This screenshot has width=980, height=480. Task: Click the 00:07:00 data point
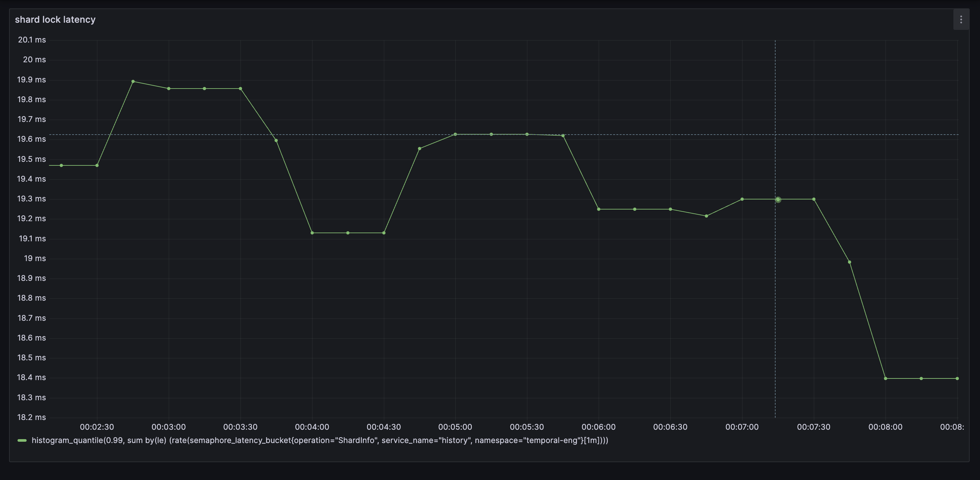[742, 199]
